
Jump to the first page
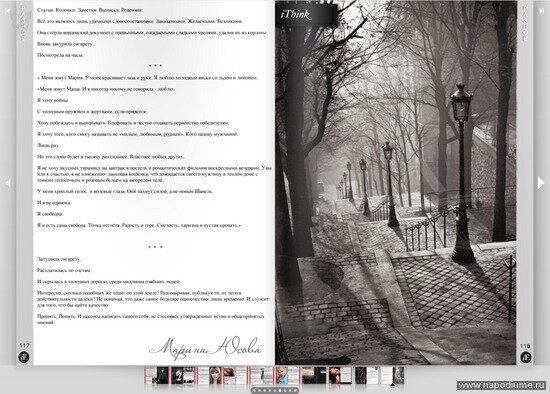coord(7,11)
